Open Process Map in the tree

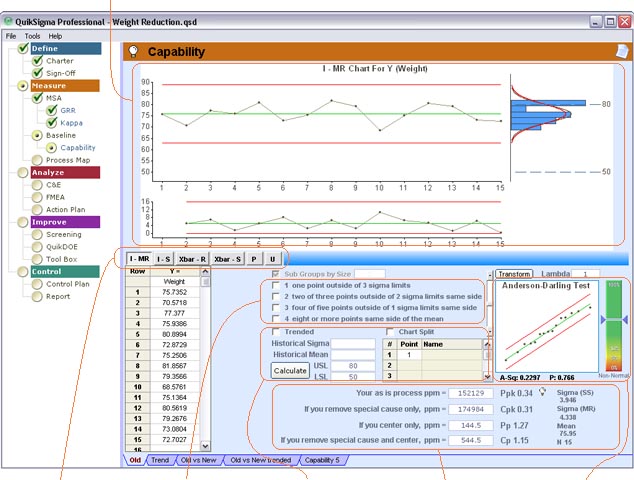(x=68, y=160)
